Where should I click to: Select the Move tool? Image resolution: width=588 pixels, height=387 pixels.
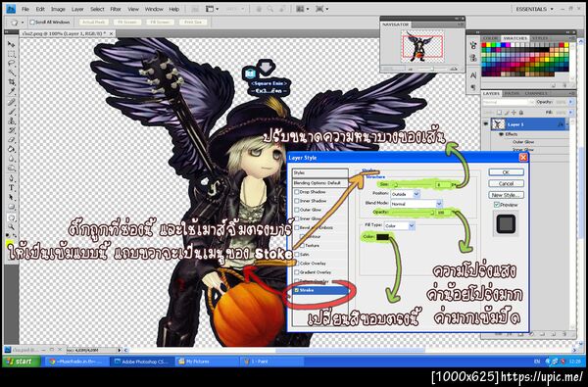12,45
